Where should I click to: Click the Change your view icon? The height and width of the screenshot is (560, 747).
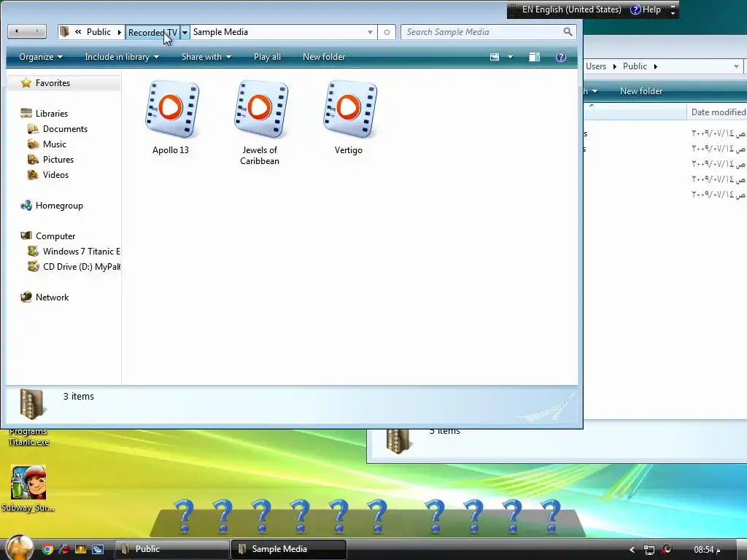[495, 57]
